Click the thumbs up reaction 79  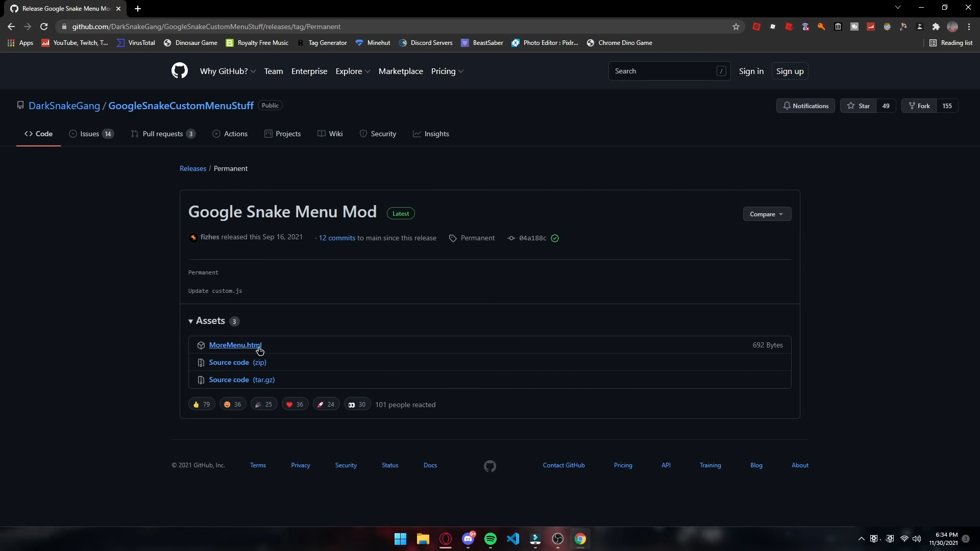pos(202,405)
